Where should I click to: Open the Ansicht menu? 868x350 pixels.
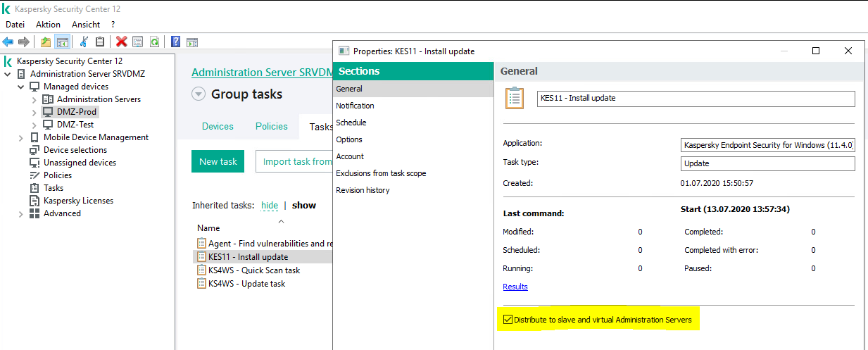86,25
